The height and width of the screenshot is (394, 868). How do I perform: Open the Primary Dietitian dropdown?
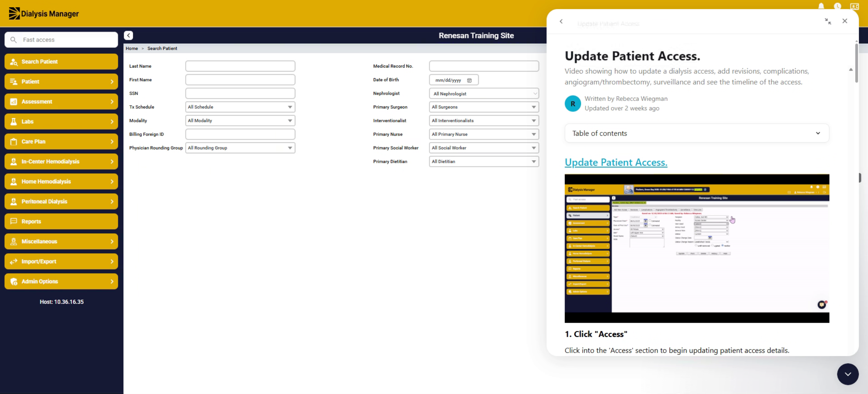(484, 162)
